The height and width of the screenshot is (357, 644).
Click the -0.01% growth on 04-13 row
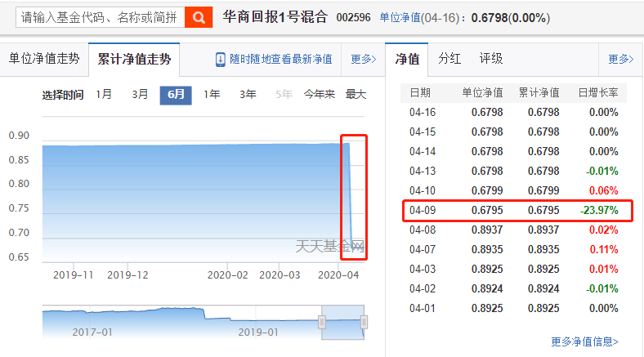pyautogui.click(x=602, y=171)
